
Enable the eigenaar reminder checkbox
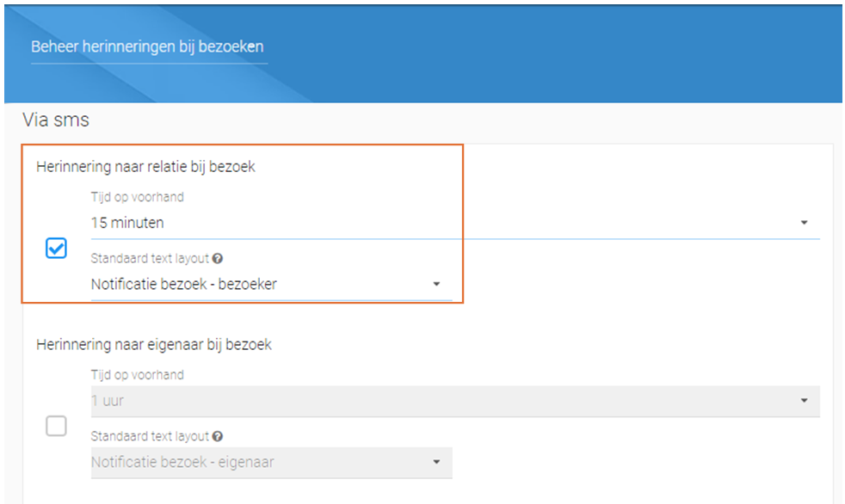(x=56, y=426)
